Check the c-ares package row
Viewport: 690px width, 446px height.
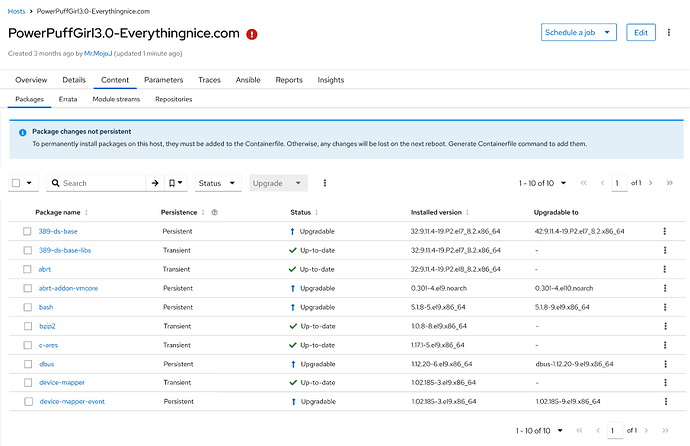click(28, 345)
